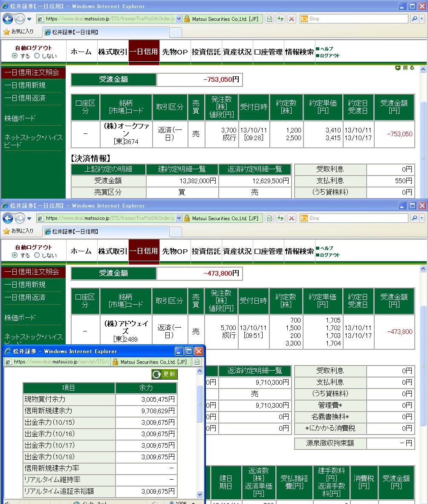Select しない auto-logout radio in top window
This screenshot has height=504, width=428.
pyautogui.click(x=37, y=56)
